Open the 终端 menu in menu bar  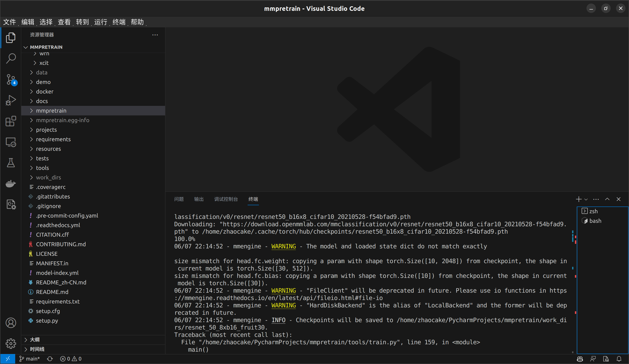[119, 22]
